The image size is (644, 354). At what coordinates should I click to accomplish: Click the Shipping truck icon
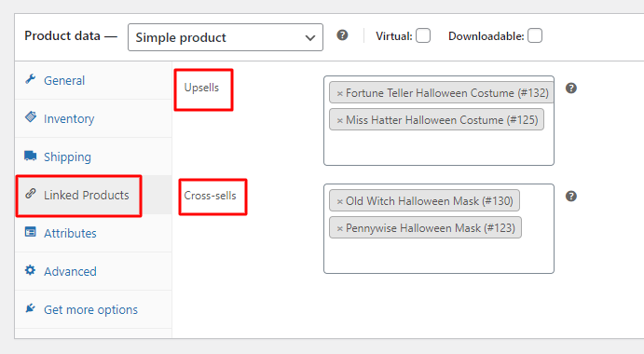[31, 156]
